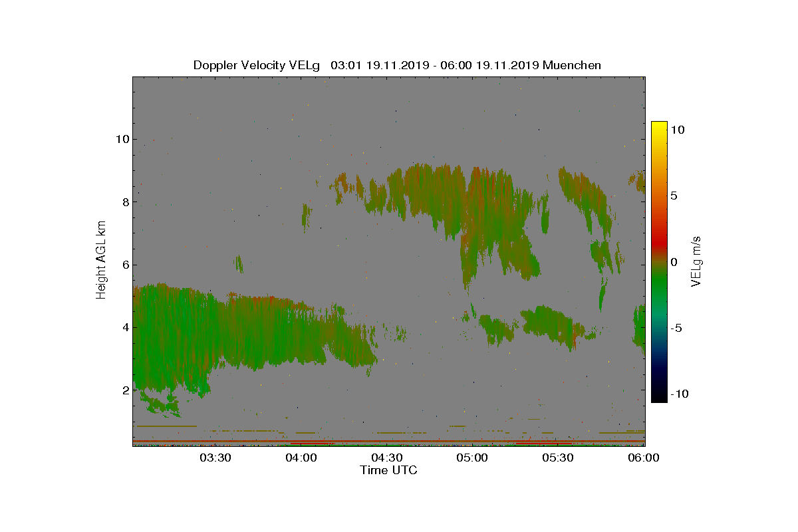Click the colorbar tick value '5'
Viewport: 798px width, 532px height.
(x=674, y=196)
